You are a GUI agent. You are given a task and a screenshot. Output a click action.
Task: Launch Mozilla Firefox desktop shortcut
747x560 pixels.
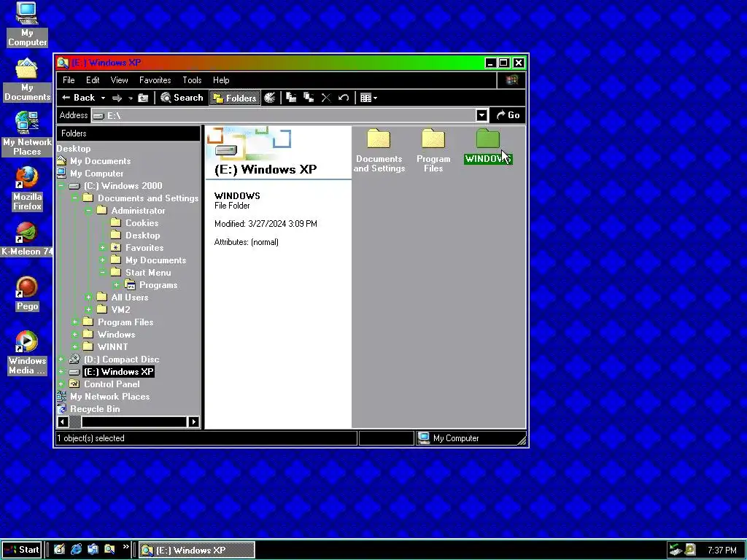[27, 189]
